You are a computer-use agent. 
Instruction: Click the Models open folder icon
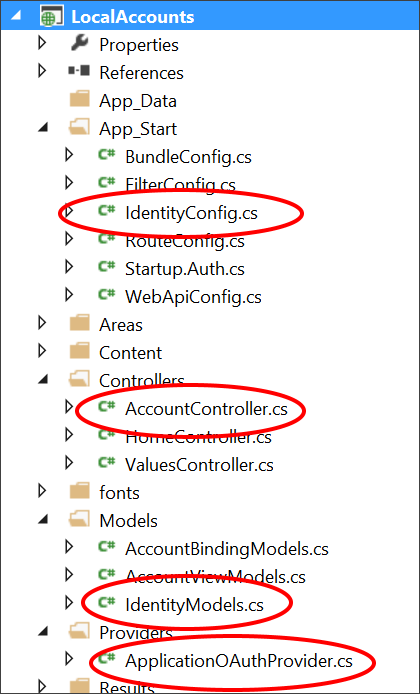pos(80,519)
